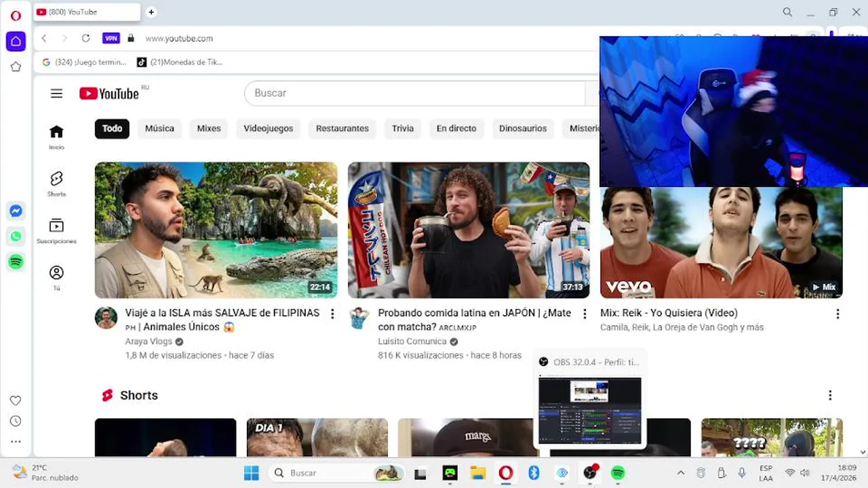Open options menu for Filipinas video

tap(332, 314)
